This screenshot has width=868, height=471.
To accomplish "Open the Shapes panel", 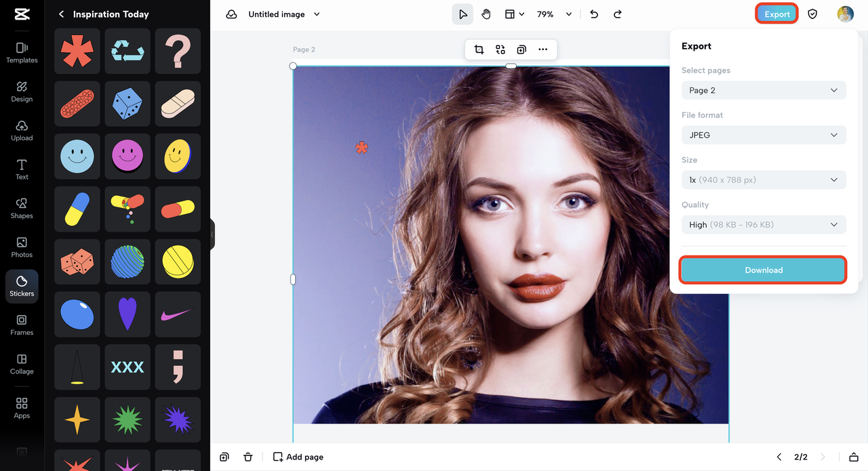I will click(x=22, y=209).
